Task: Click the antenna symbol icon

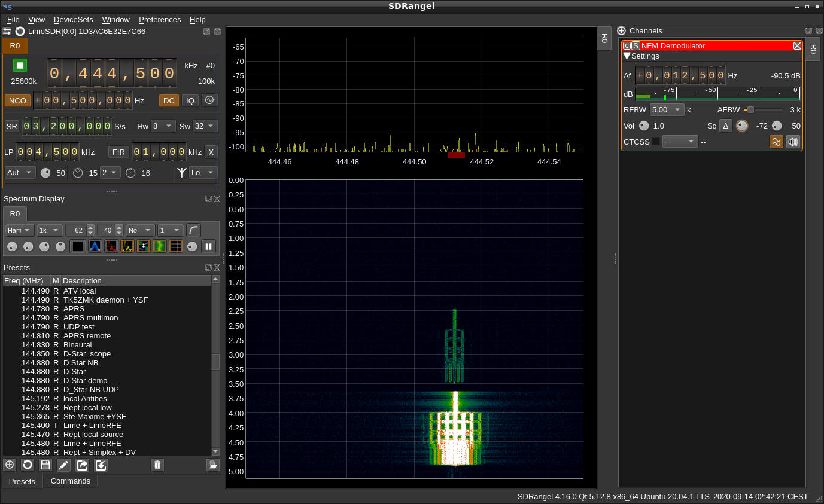Action: [181, 173]
